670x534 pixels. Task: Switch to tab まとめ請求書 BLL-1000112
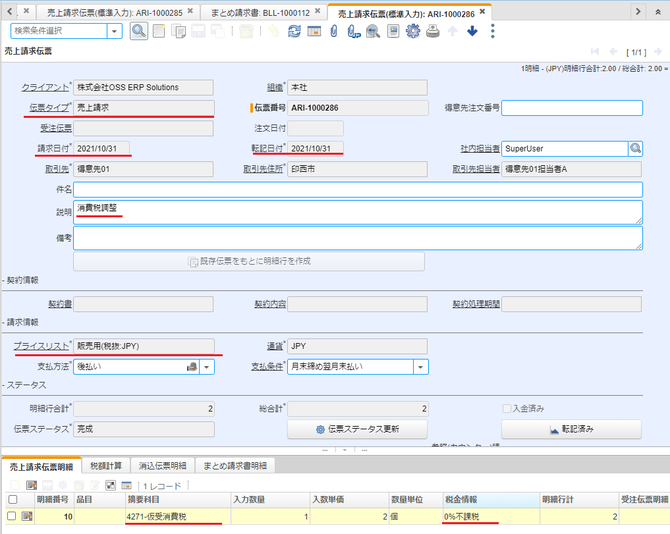tap(260, 13)
